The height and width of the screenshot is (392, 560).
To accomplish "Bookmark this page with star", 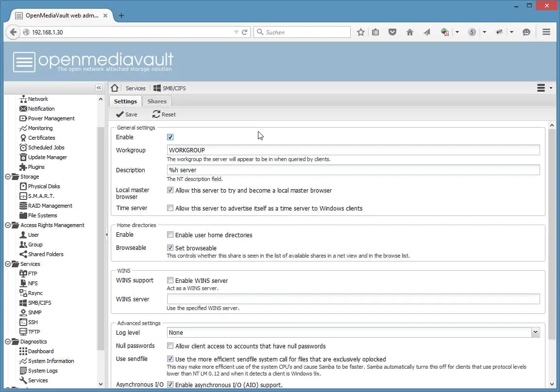I will point(361,32).
